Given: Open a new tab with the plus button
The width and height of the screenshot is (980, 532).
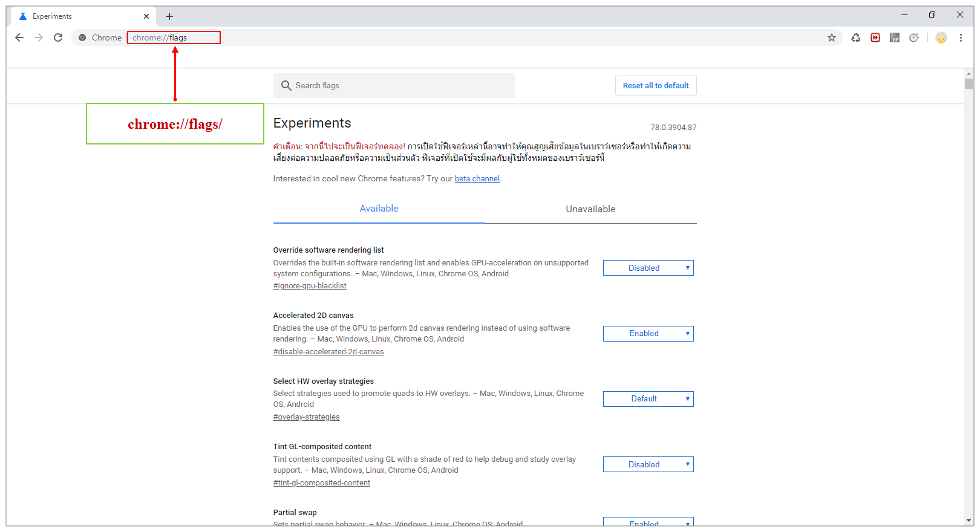Looking at the screenshot, I should click(x=169, y=16).
